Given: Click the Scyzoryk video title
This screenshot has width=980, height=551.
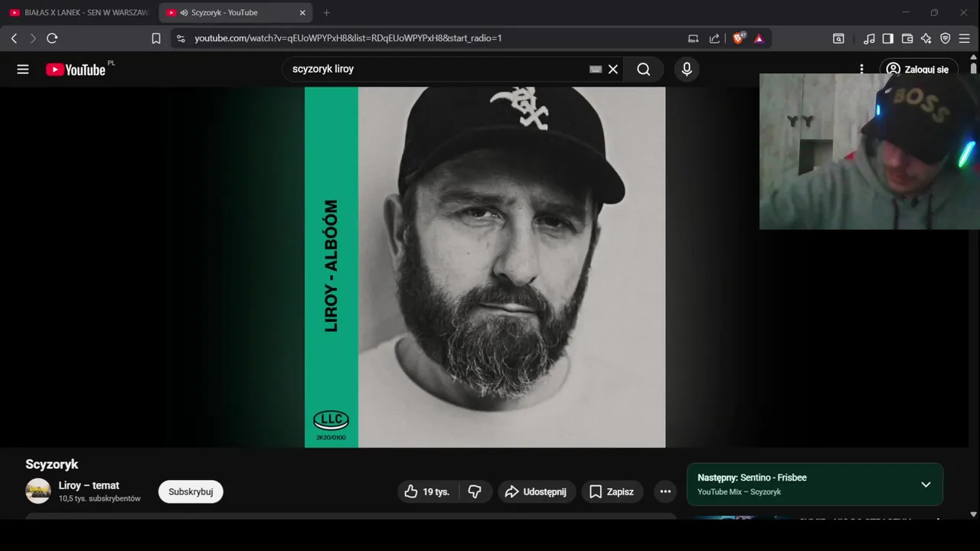Looking at the screenshot, I should click(52, 465).
